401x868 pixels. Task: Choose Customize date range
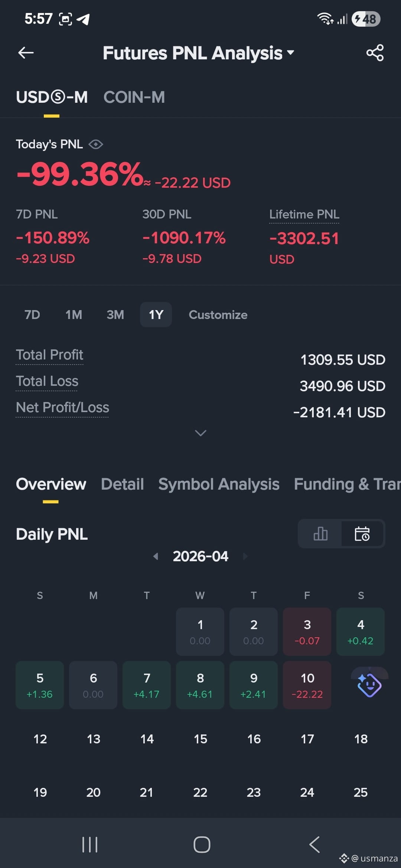coord(218,315)
